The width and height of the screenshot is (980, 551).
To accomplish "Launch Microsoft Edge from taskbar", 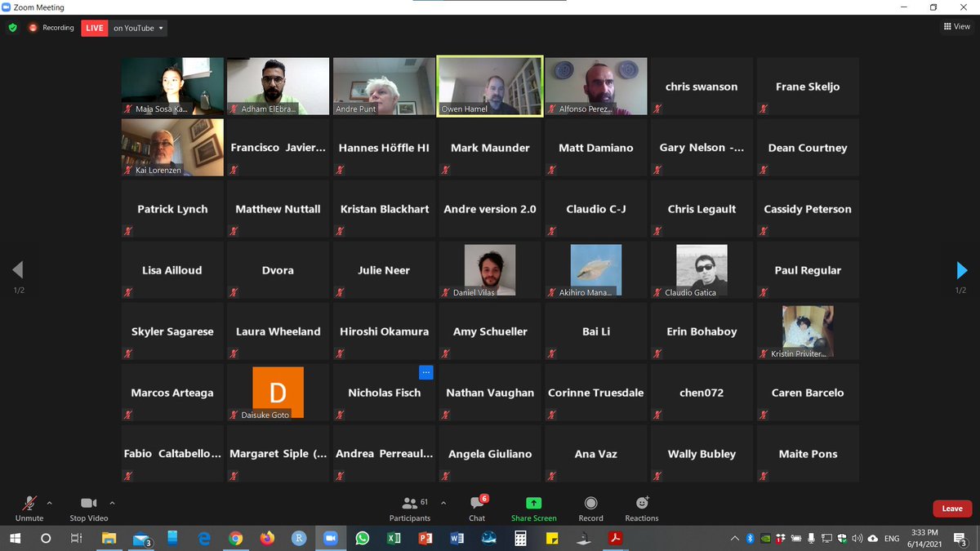I will (x=204, y=539).
